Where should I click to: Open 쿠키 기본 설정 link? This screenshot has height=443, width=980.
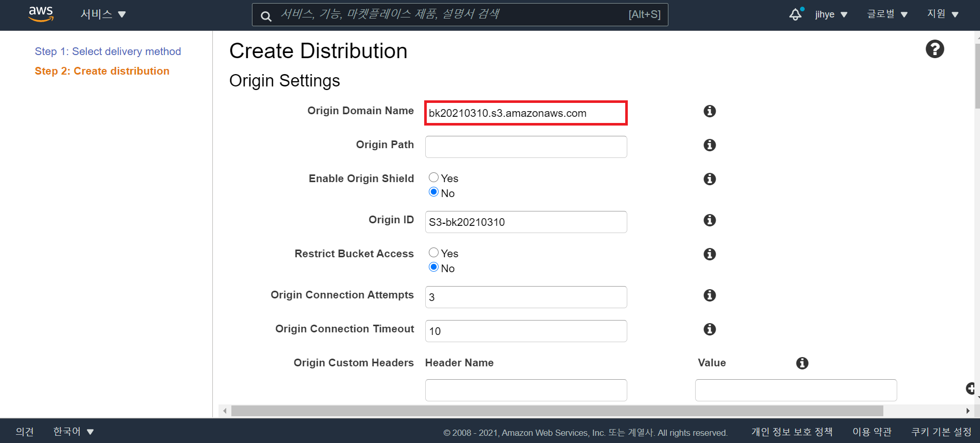coord(941,432)
